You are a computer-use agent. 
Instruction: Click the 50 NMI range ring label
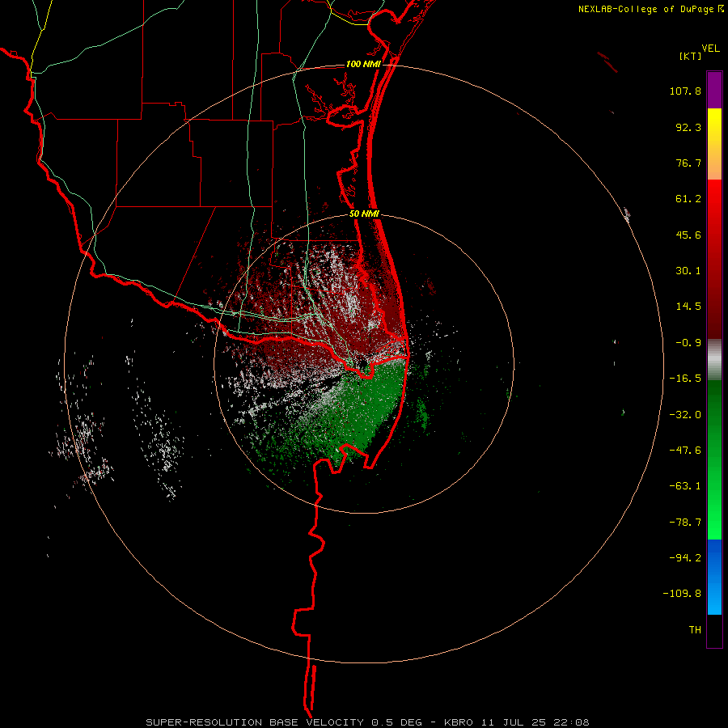365,214
